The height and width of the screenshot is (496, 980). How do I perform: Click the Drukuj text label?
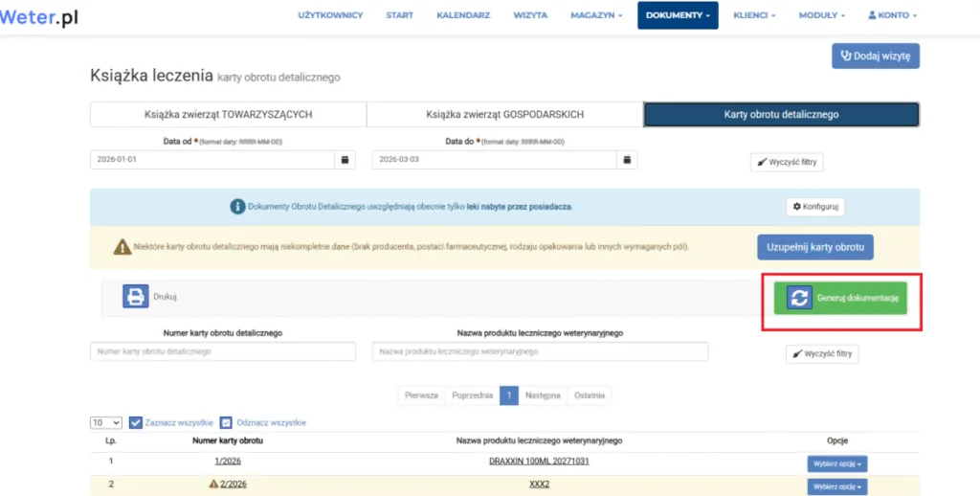pyautogui.click(x=165, y=297)
